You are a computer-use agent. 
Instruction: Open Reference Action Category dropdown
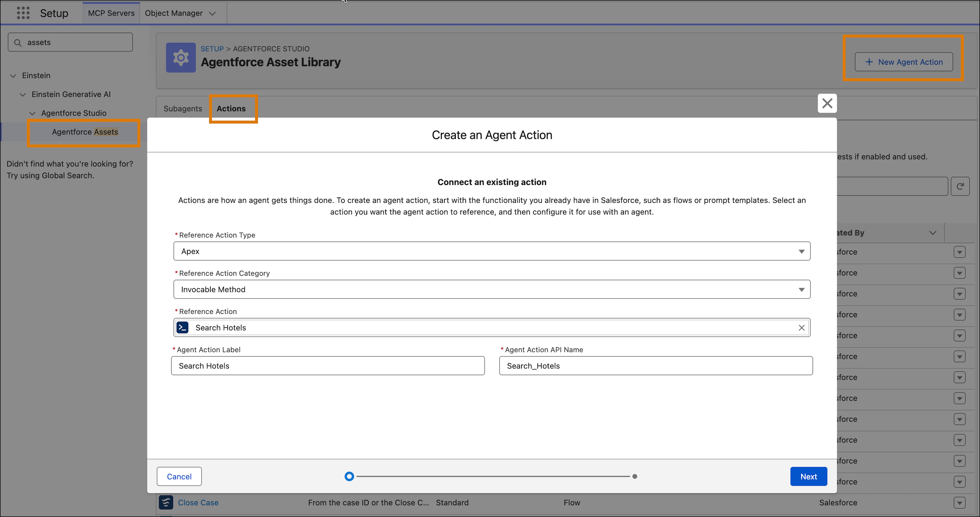tap(492, 289)
